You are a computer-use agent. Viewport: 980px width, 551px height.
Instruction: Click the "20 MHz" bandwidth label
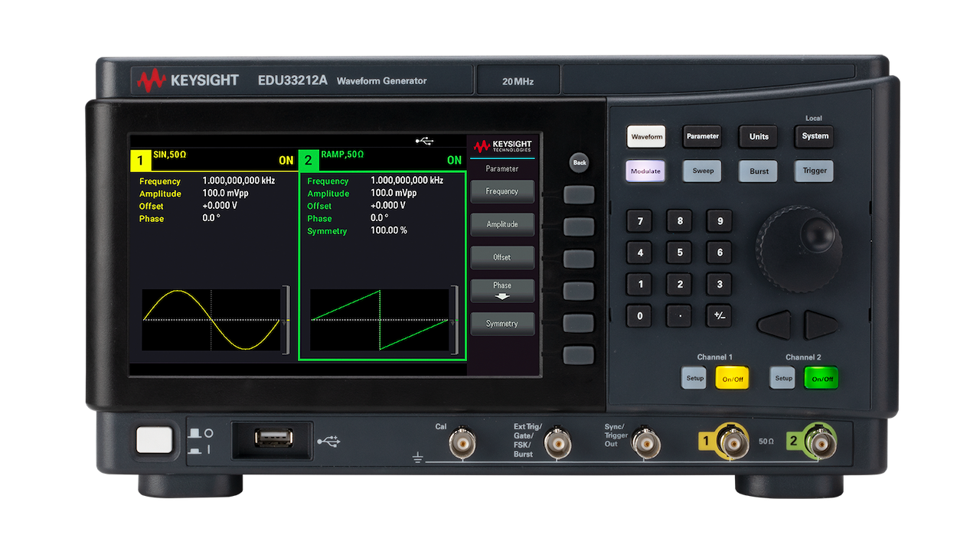pos(518,81)
